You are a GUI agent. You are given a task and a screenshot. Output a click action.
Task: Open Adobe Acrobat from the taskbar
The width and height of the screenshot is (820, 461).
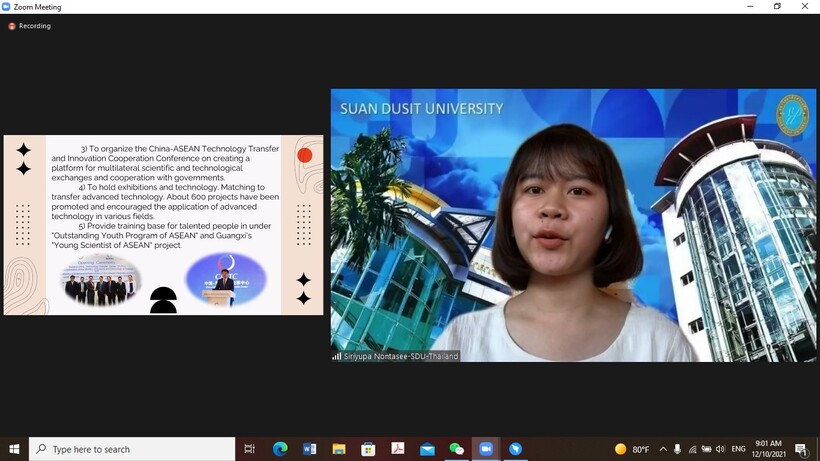[x=398, y=449]
